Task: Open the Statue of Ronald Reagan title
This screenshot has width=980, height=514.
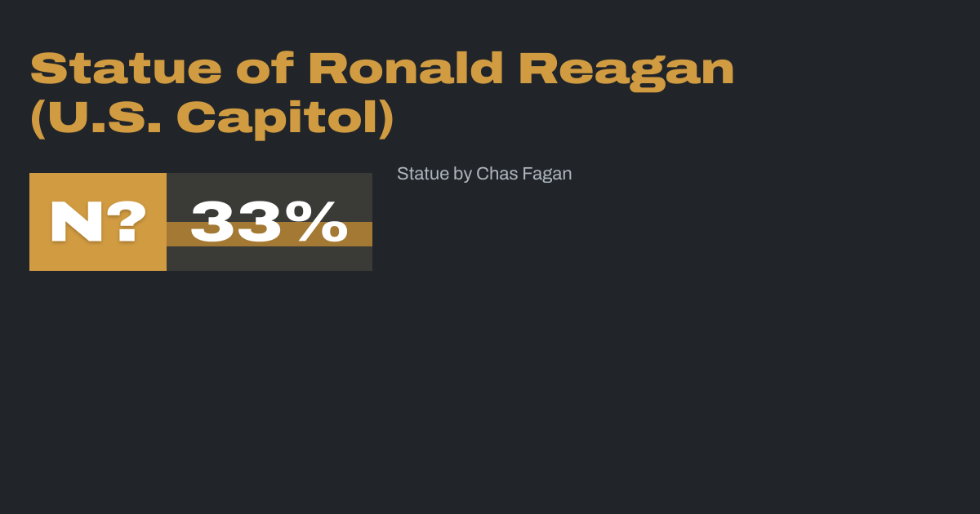Action: [x=382, y=70]
